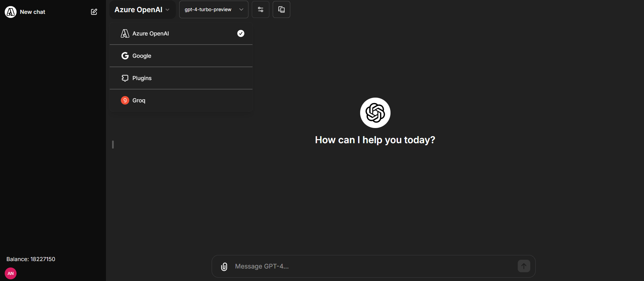This screenshot has height=281, width=644.
Task: Click the Plugins puzzle icon
Action: pyautogui.click(x=125, y=78)
